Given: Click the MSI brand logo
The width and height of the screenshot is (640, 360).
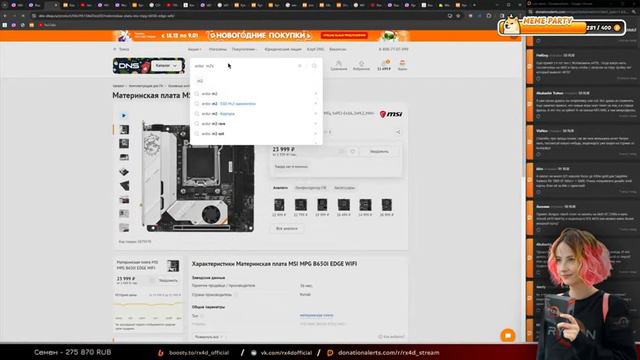Looking at the screenshot, I should click(x=391, y=114).
